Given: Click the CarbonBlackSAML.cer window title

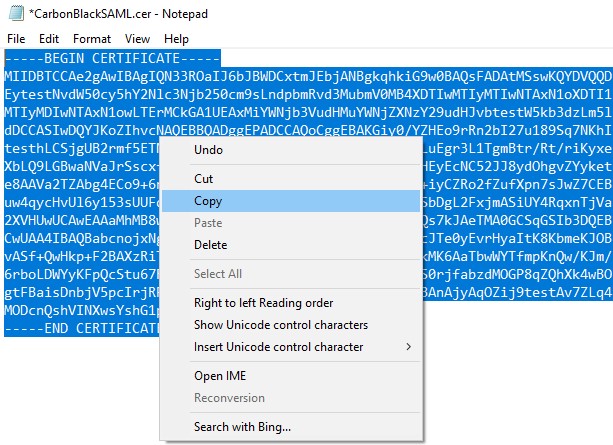Looking at the screenshot, I should click(118, 14).
